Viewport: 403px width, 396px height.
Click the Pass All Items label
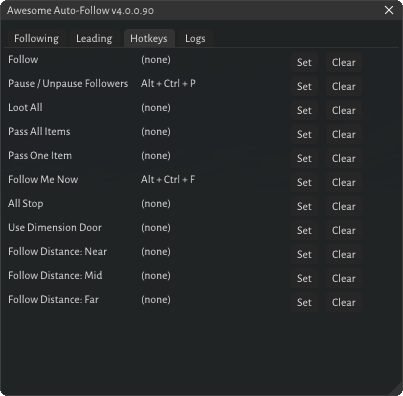39,131
